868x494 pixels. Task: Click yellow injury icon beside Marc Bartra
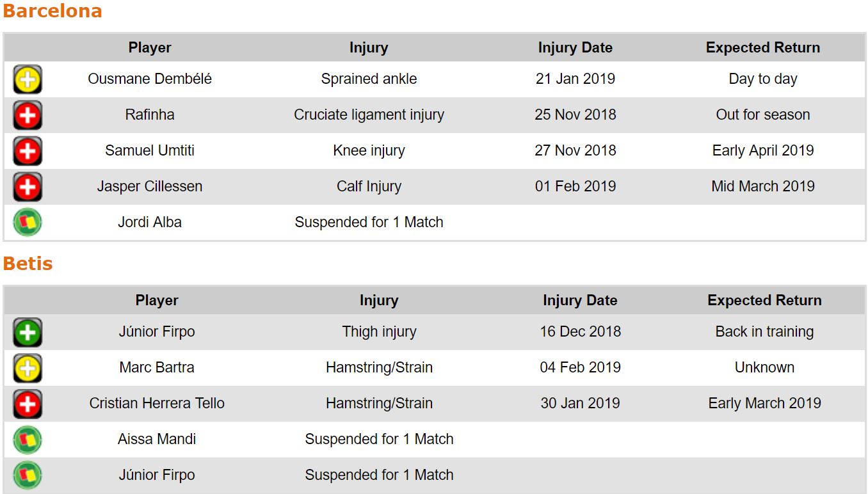(28, 369)
